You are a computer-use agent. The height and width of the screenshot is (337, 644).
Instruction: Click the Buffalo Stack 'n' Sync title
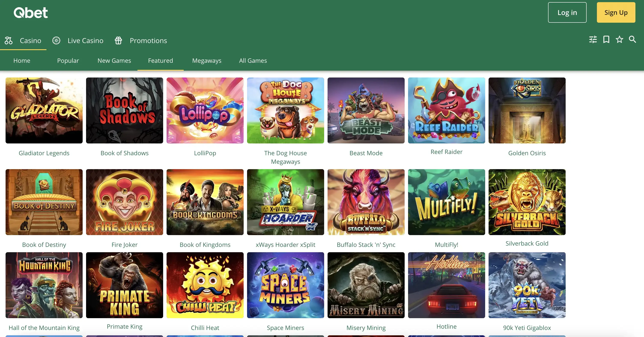point(366,245)
